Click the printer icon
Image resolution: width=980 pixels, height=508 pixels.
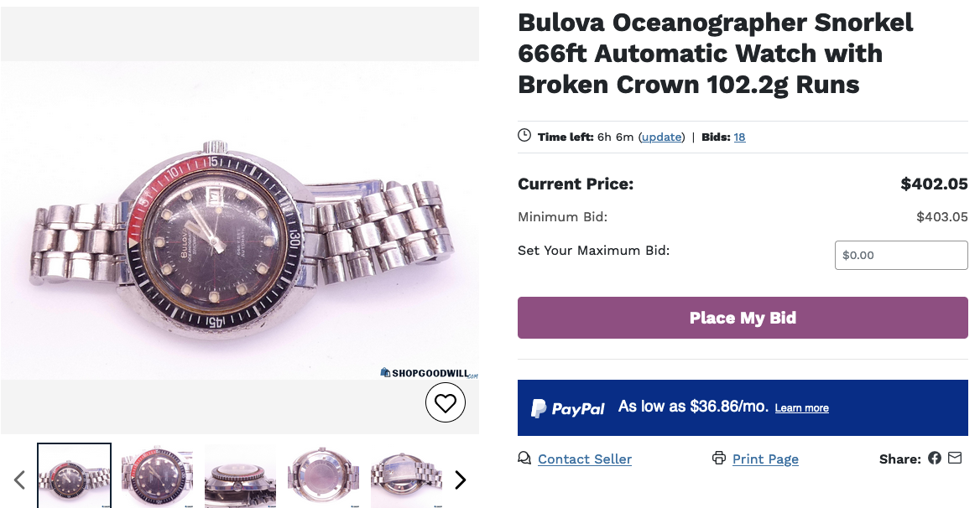click(x=718, y=459)
